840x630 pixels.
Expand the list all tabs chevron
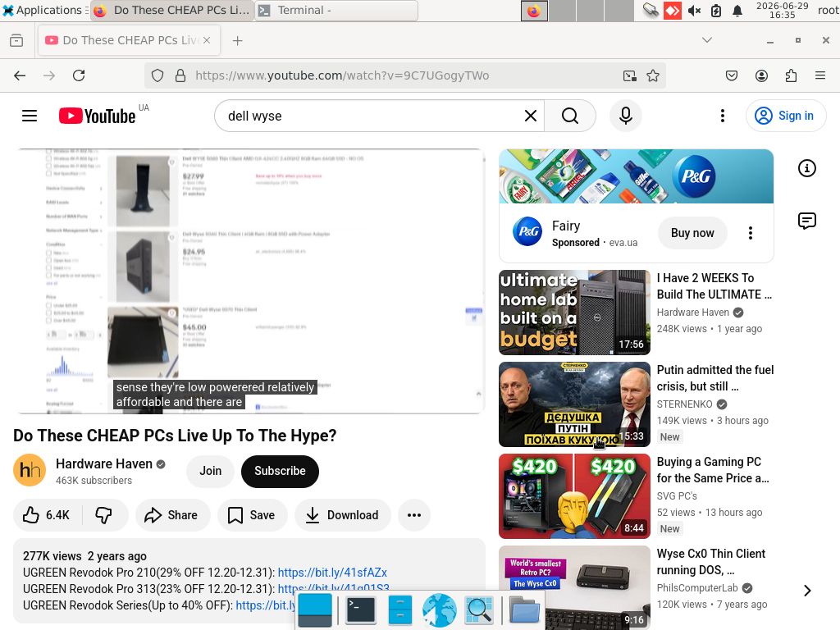point(707,40)
